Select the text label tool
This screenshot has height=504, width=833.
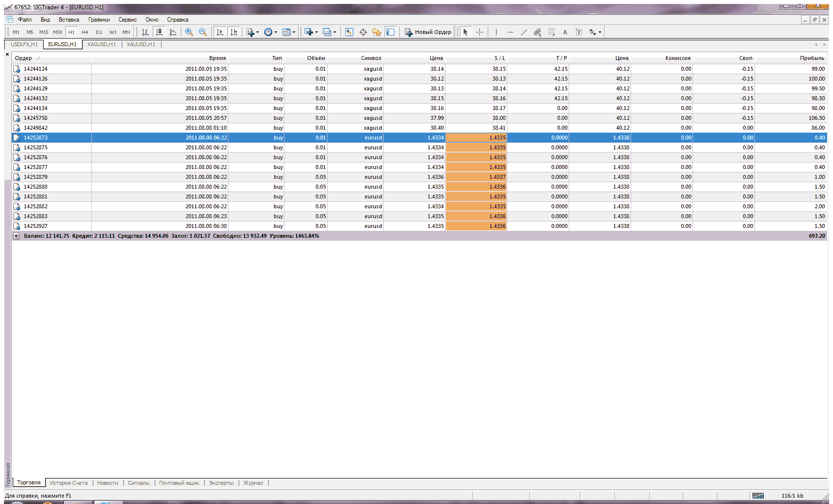point(579,32)
